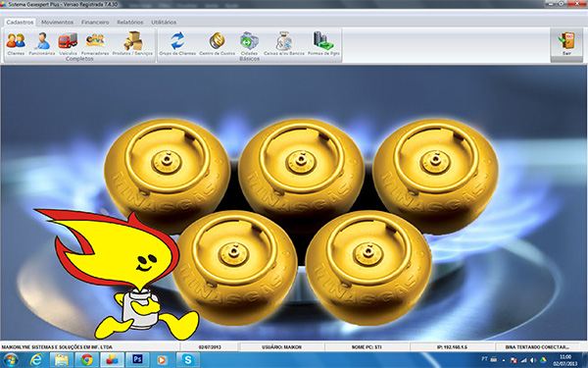Open Caixas e/ou Bancos money bag icon
This screenshot has height=368, width=588.
pyautogui.click(x=284, y=44)
